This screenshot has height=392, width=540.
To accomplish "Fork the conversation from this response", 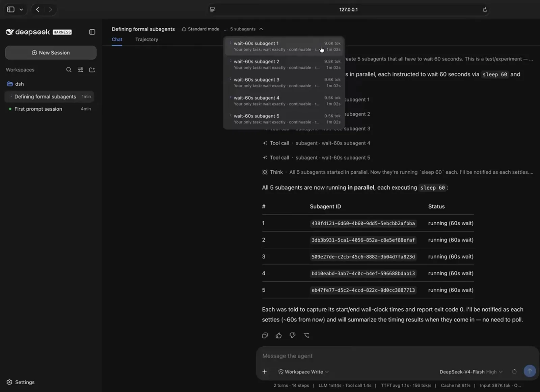I will click(x=306, y=335).
